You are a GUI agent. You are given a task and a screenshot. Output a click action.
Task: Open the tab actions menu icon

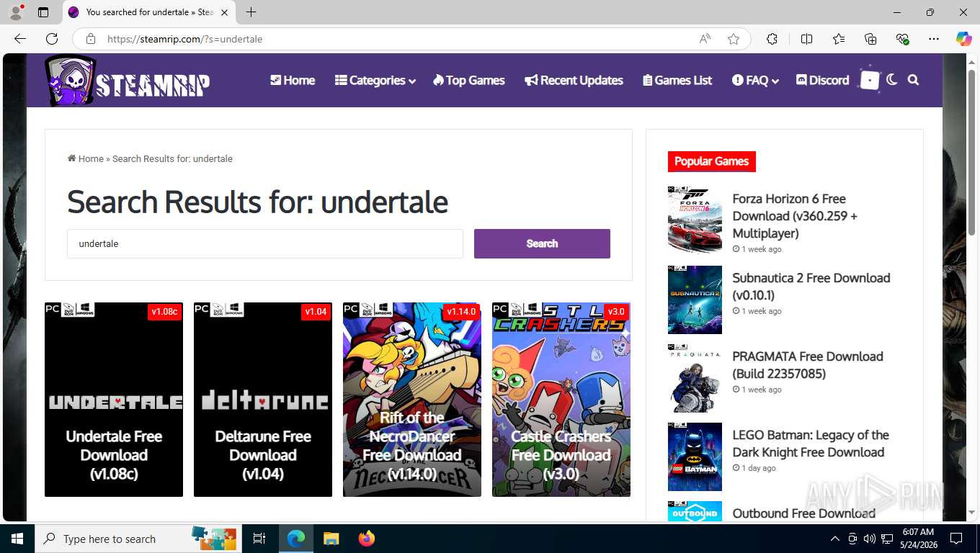click(43, 12)
